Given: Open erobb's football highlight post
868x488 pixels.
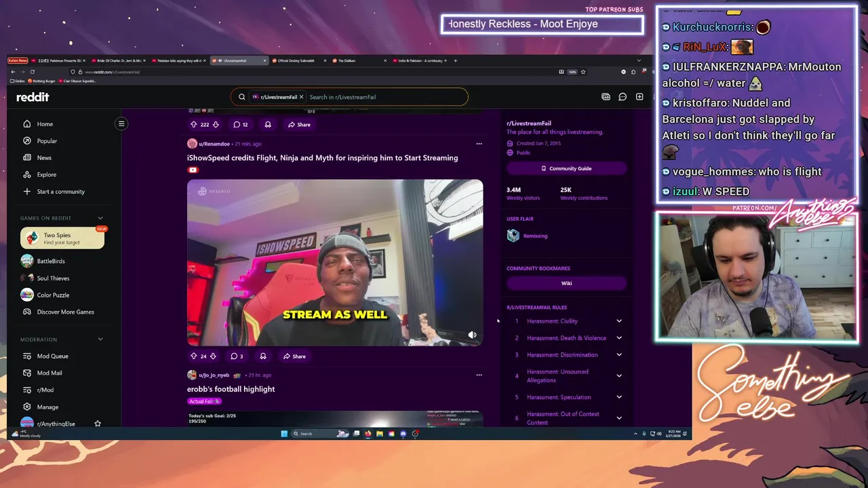Looking at the screenshot, I should [231, 389].
